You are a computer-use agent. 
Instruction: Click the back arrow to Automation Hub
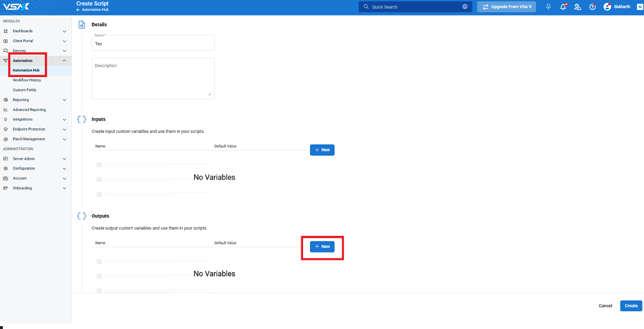[x=78, y=10]
